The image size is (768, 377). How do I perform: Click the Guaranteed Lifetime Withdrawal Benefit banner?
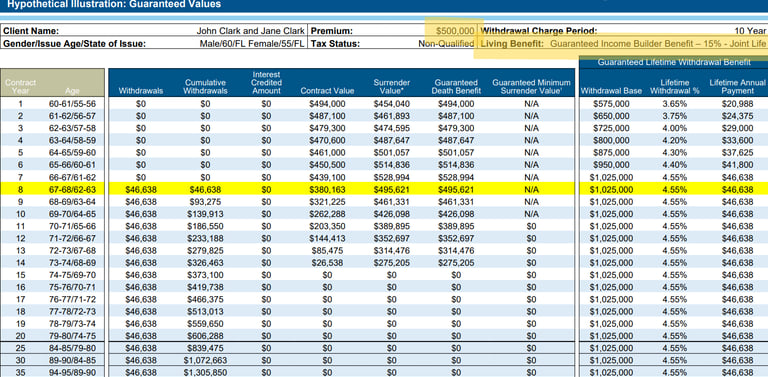click(674, 62)
